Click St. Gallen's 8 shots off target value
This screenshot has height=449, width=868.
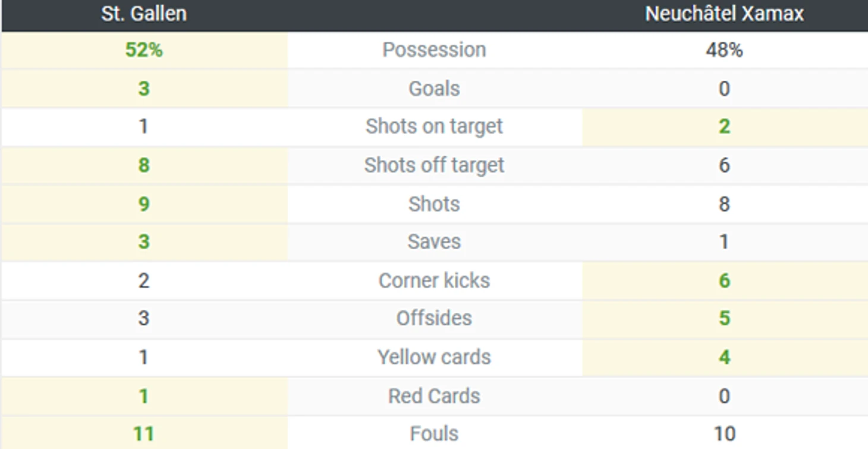144,165
